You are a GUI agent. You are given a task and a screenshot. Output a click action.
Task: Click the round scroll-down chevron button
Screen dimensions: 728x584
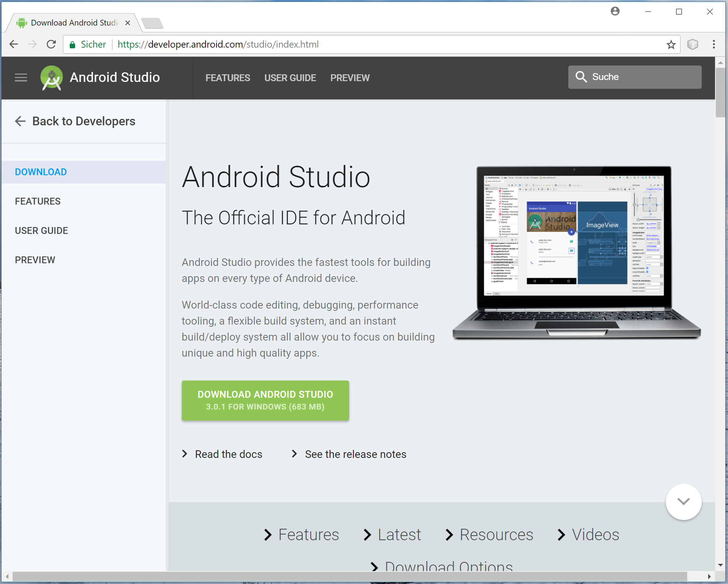pos(683,502)
